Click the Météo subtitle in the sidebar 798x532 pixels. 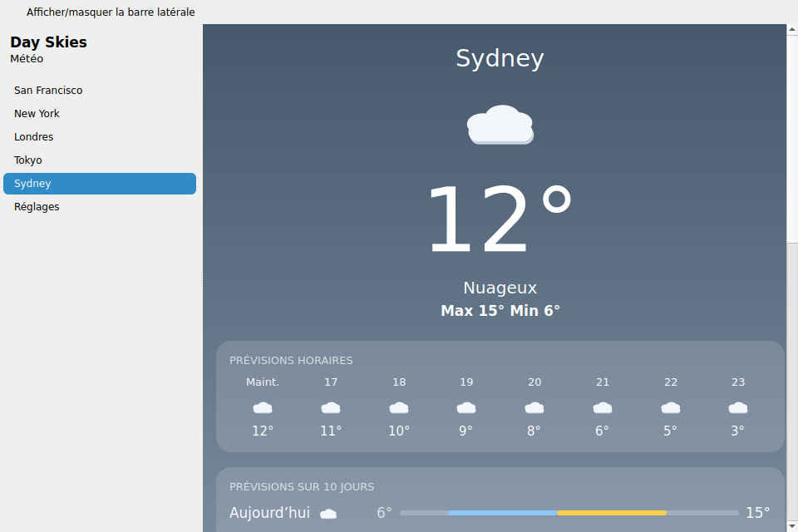tap(27, 58)
